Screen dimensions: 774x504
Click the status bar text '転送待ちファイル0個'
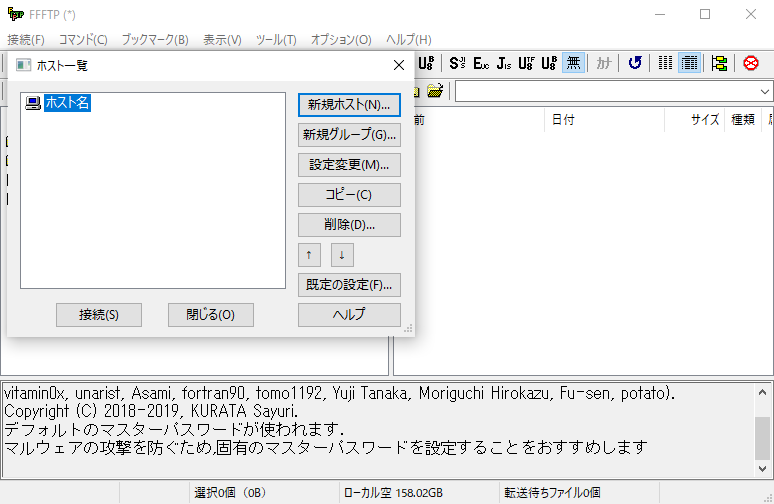coord(552,493)
